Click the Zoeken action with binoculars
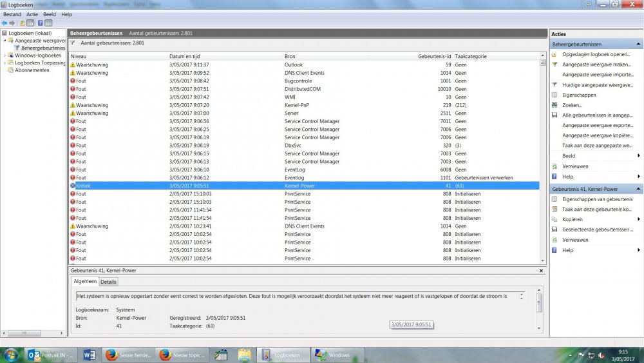The width and height of the screenshot is (644, 363). (572, 105)
